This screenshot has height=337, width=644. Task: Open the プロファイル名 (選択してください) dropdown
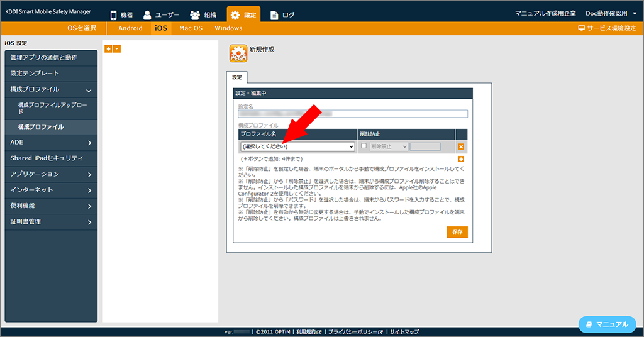297,146
